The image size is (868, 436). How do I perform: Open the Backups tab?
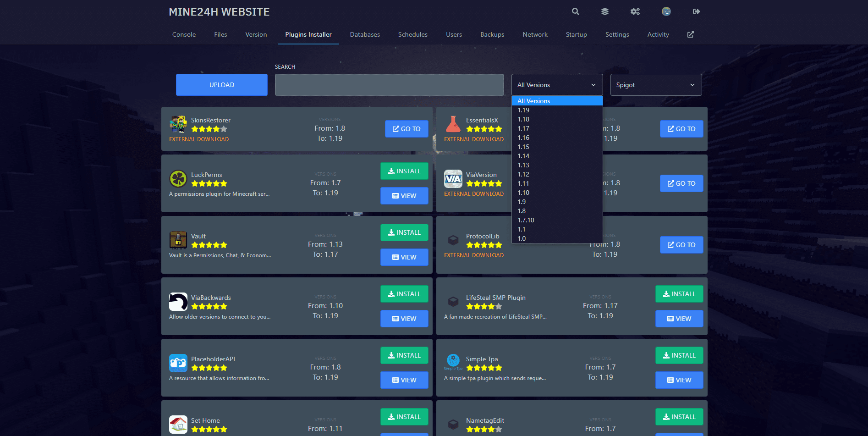coord(492,34)
